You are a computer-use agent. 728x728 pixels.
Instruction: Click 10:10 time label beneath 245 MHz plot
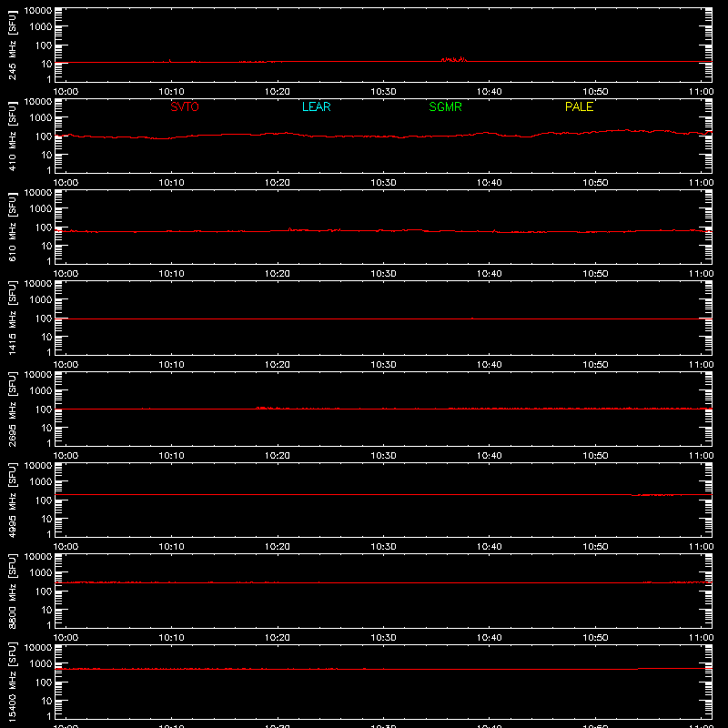[171, 92]
